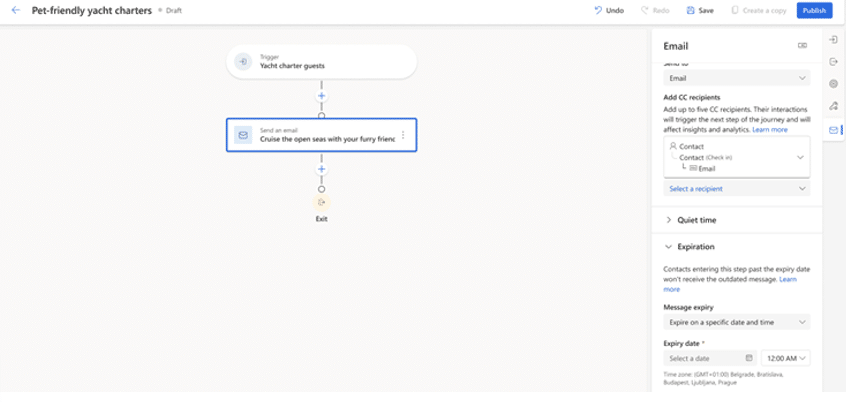This screenshot has width=846, height=402.
Task: Add a step after the email with plus
Action: [x=321, y=170]
